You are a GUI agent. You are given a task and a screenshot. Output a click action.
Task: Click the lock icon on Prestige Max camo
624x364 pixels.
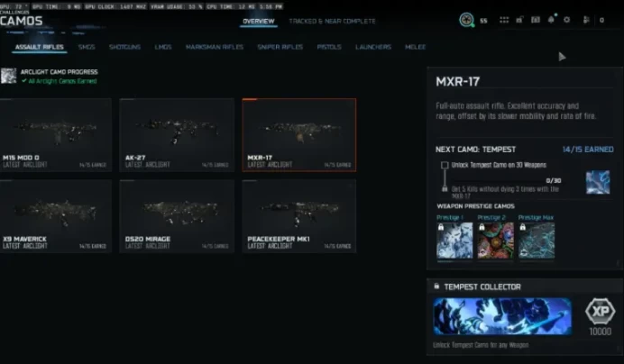click(x=522, y=227)
